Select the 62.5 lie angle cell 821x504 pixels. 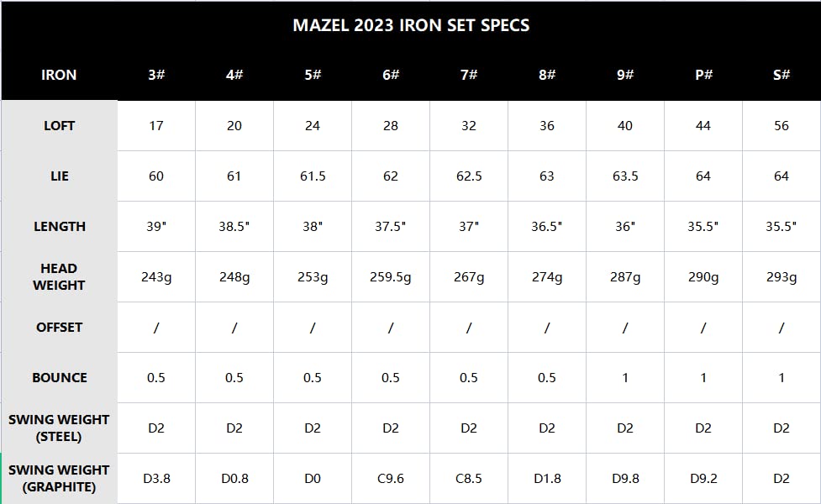coord(469,176)
